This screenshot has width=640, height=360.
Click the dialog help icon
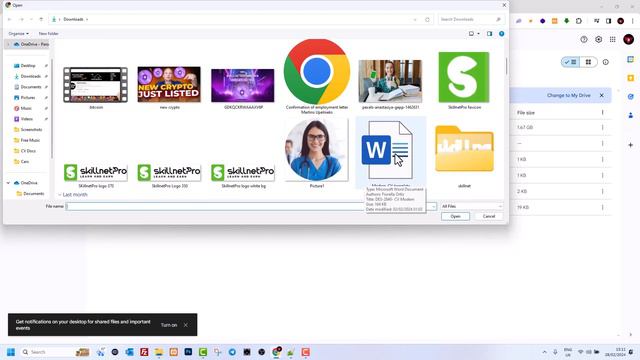(502, 33)
